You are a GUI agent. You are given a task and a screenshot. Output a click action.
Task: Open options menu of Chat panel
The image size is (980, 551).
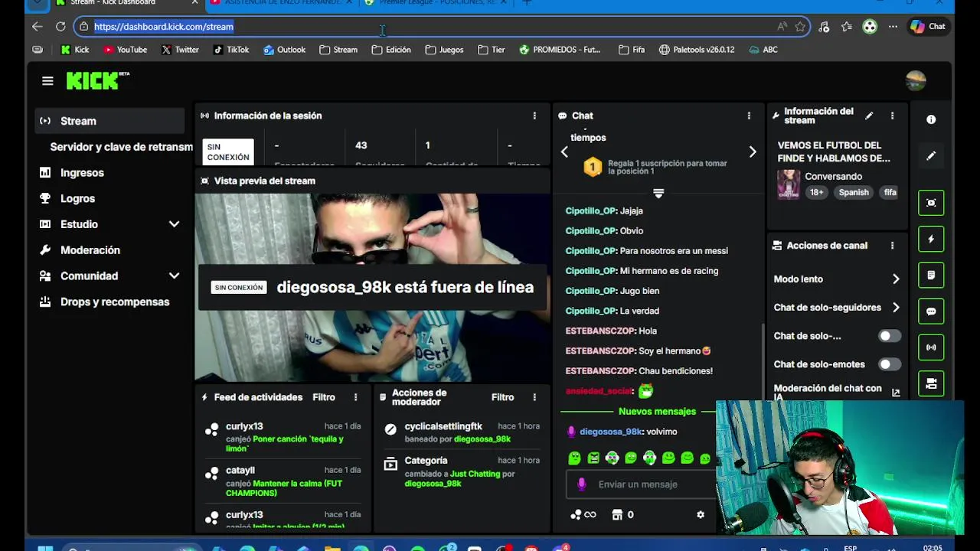pyautogui.click(x=749, y=116)
